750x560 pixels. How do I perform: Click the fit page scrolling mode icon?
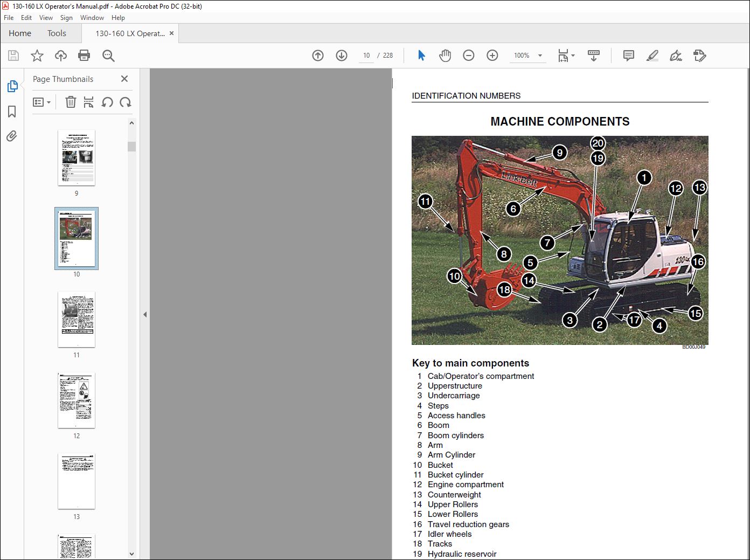click(563, 56)
